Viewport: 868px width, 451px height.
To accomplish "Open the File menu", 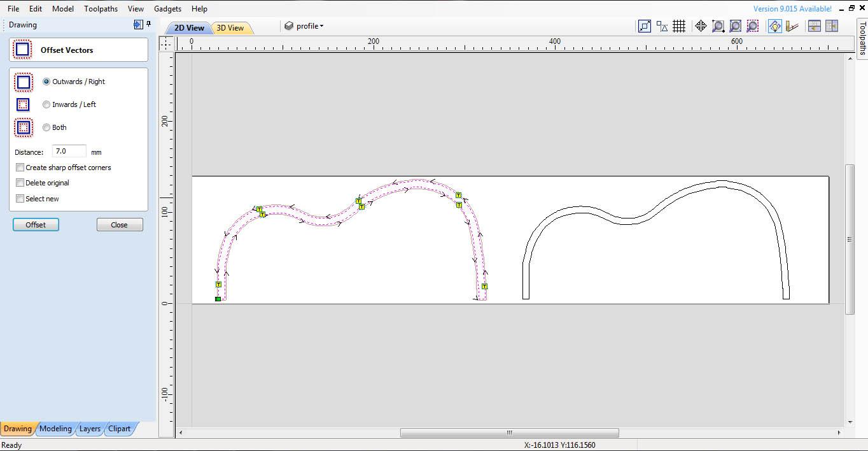I will 13,9.
